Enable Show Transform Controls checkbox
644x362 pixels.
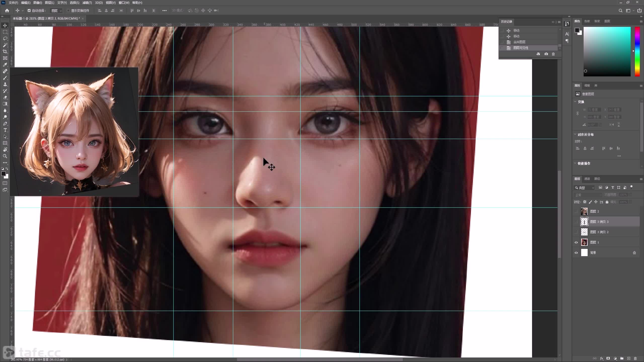click(68, 11)
